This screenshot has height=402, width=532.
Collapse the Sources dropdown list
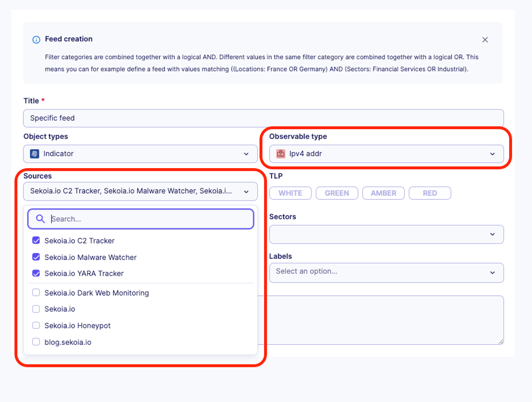pyautogui.click(x=246, y=191)
